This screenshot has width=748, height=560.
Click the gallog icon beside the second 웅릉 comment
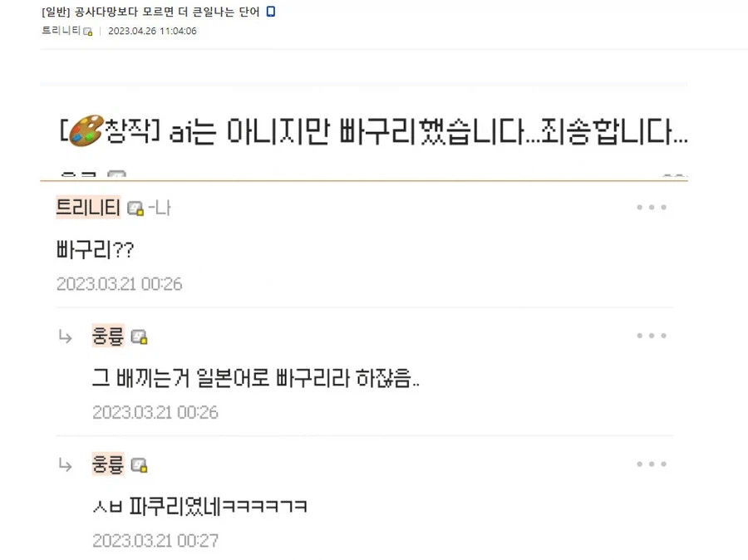(x=138, y=464)
